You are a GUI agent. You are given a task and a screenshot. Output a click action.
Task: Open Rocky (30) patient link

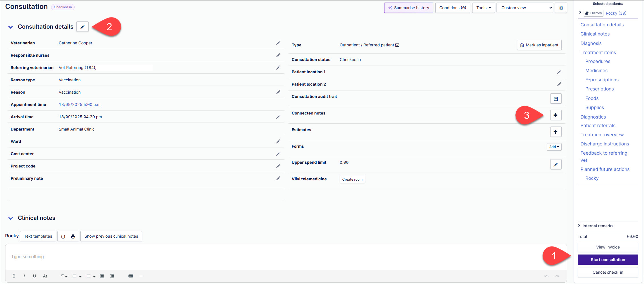tap(616, 13)
